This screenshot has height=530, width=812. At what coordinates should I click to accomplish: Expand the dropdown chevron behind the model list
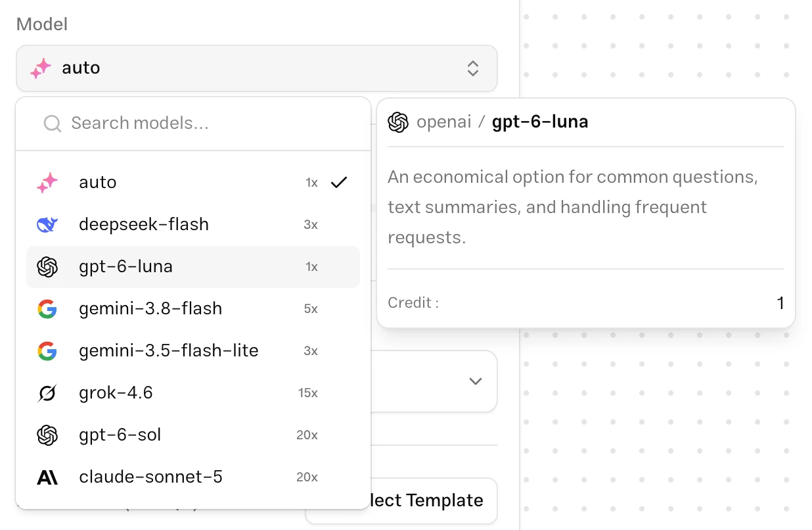point(476,381)
